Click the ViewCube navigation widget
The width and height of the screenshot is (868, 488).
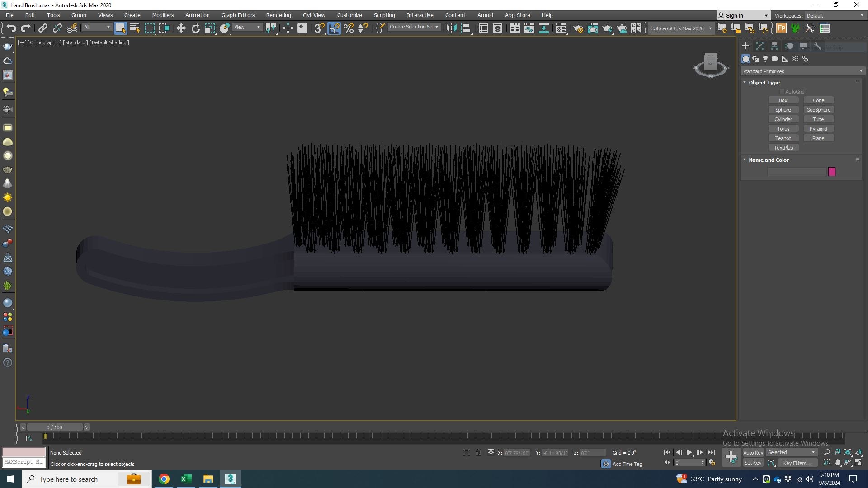pos(711,66)
